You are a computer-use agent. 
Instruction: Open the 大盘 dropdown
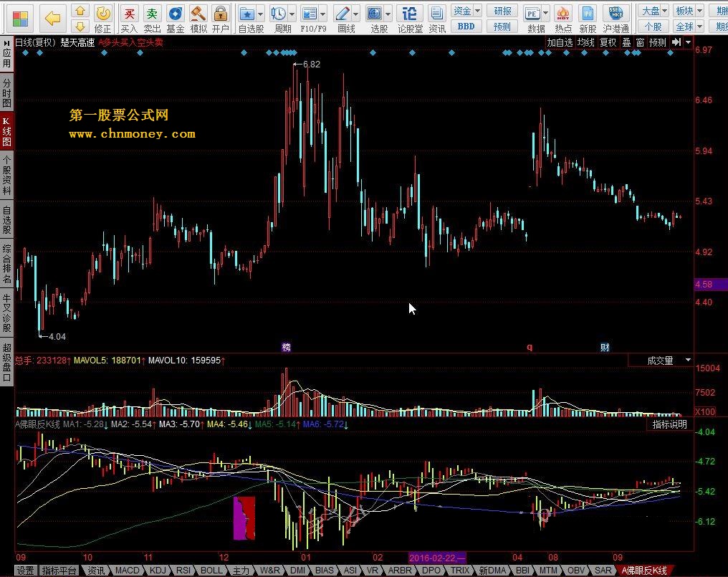coord(653,11)
